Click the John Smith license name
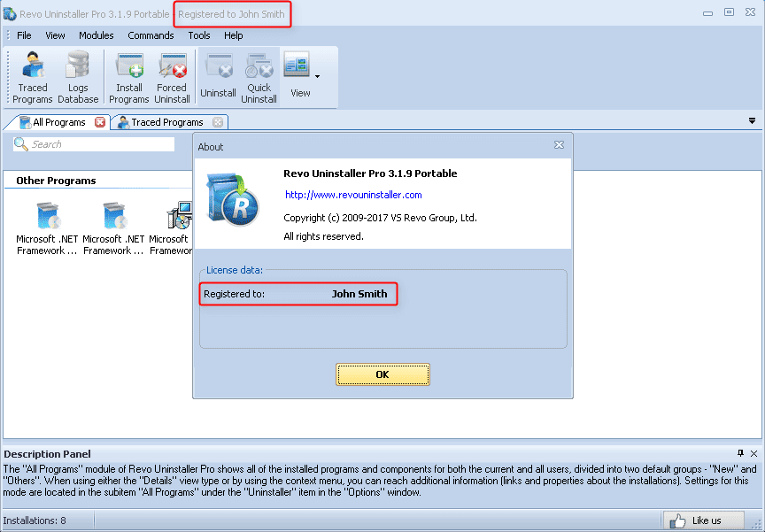Viewport: 765px width, 532px height. (359, 294)
